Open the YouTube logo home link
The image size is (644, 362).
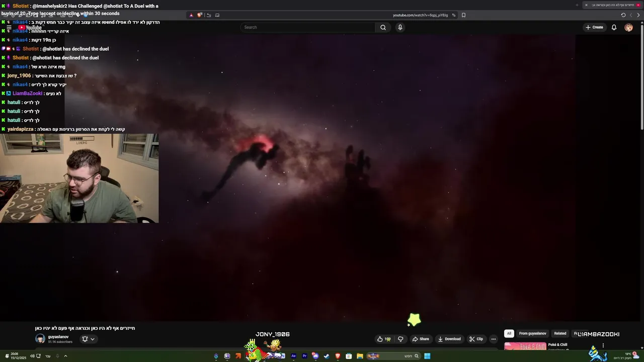coord(30,28)
